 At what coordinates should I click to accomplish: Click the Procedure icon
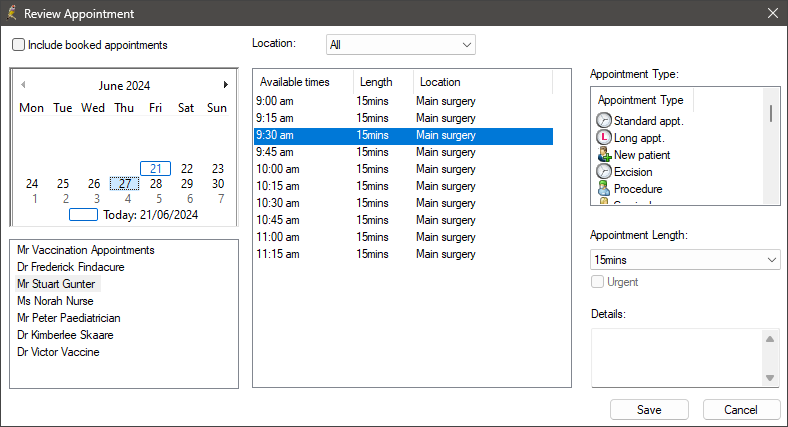604,189
